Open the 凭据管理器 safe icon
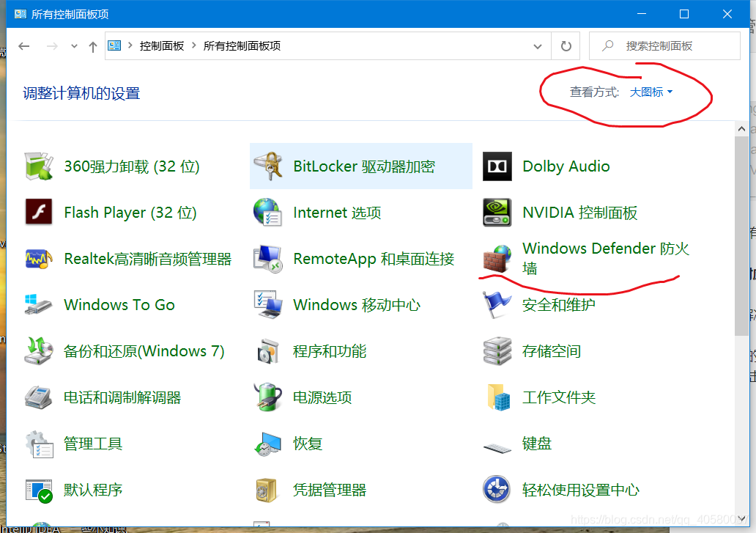Screen dimensions: 756x533 coord(266,490)
